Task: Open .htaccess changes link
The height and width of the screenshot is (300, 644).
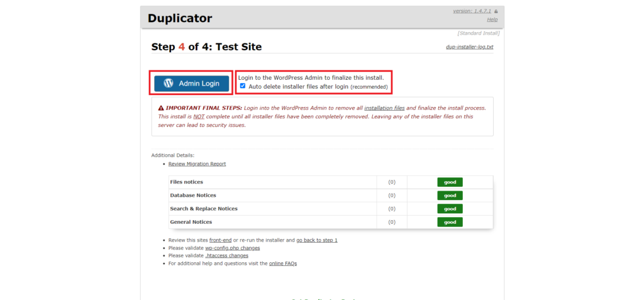Action: point(226,255)
